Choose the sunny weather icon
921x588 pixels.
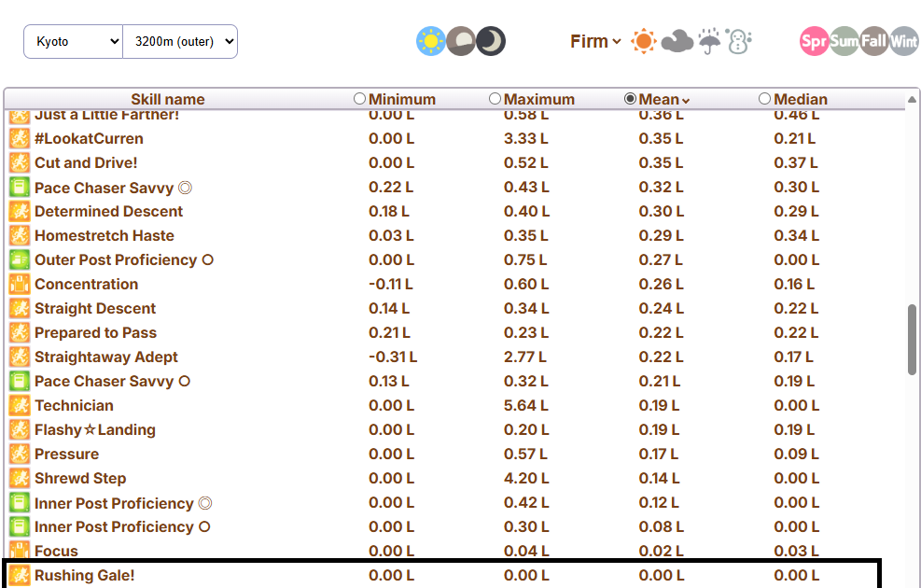click(643, 41)
